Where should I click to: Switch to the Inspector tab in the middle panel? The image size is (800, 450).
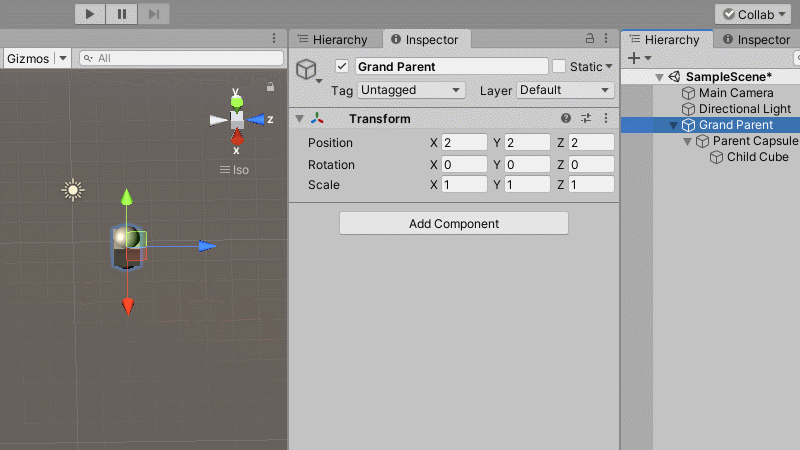coord(425,39)
